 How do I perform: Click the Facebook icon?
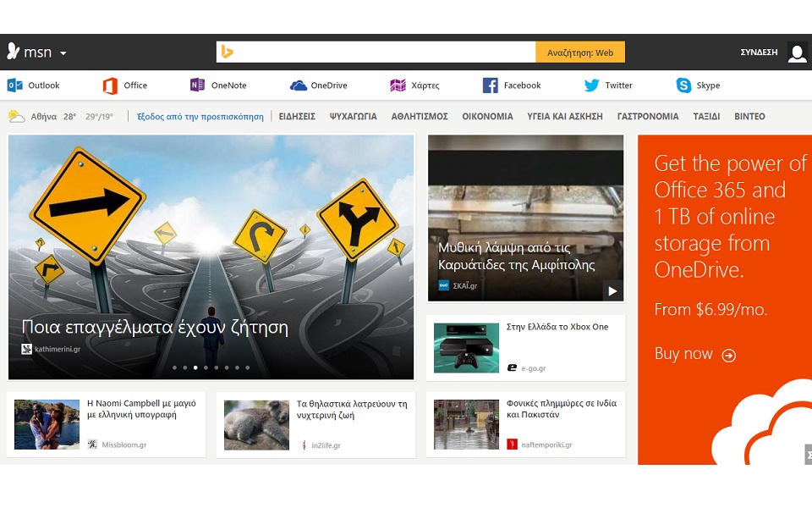[490, 86]
